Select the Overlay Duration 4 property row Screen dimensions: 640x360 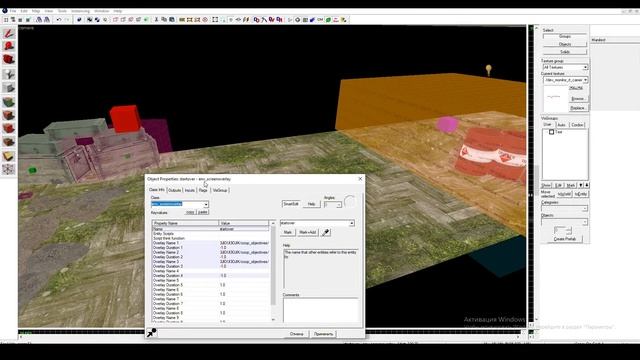[211, 276]
